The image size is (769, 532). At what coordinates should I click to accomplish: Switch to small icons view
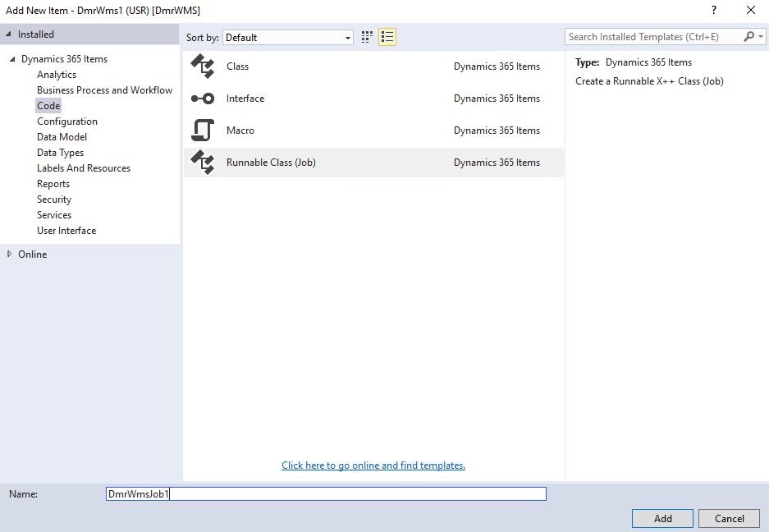pos(367,37)
